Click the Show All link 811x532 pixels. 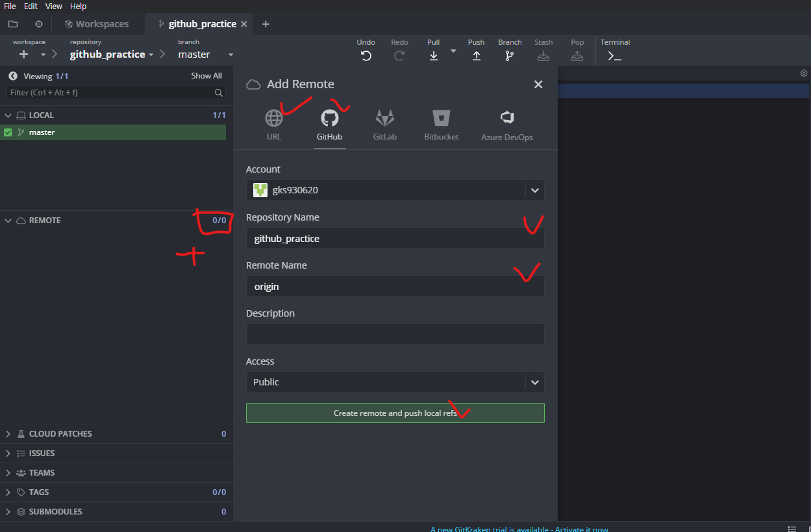click(206, 76)
